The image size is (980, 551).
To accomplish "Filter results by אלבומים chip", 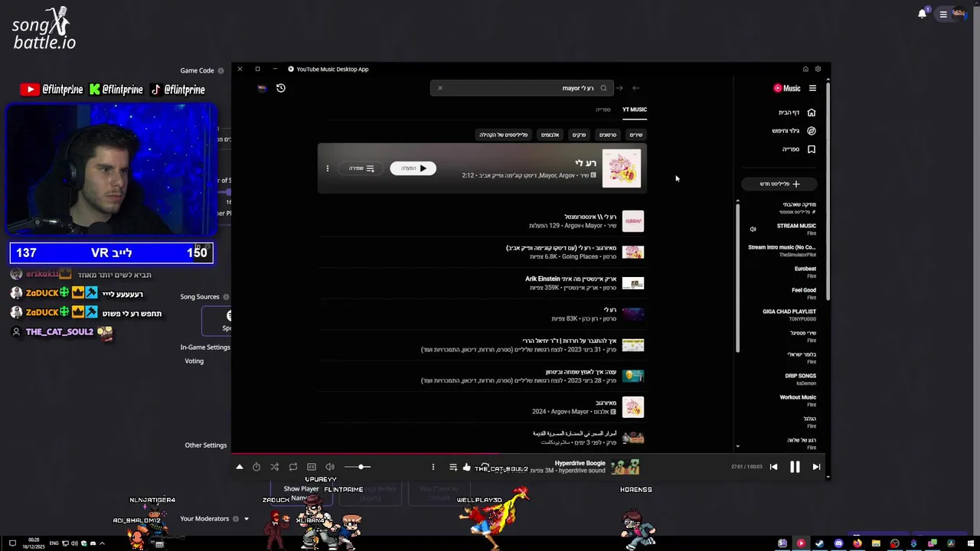I will pyautogui.click(x=550, y=135).
